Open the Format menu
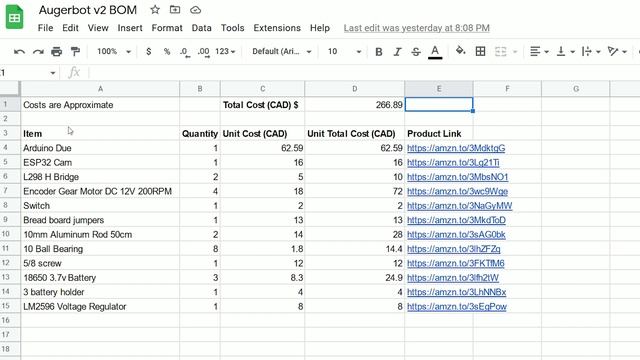This screenshot has height=360, width=640. tap(167, 28)
